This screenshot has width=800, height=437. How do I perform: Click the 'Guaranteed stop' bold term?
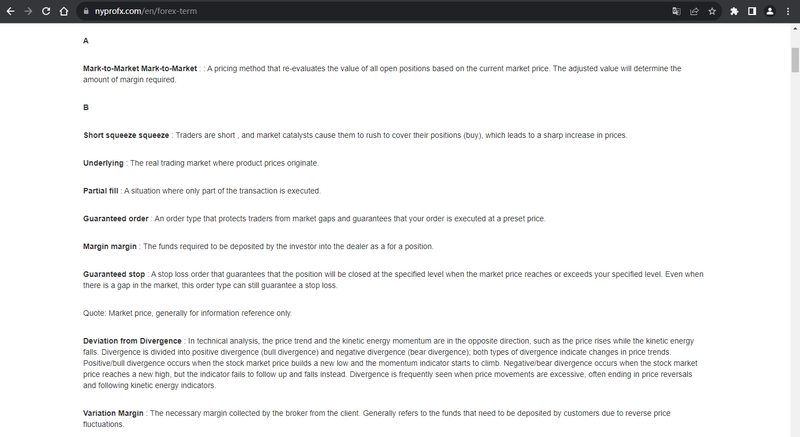pyautogui.click(x=114, y=274)
